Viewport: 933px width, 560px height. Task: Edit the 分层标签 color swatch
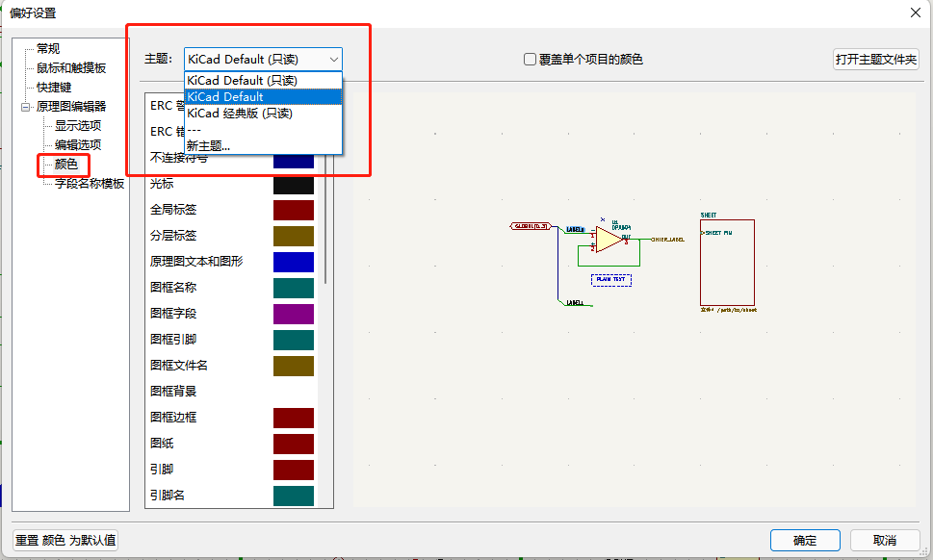294,236
